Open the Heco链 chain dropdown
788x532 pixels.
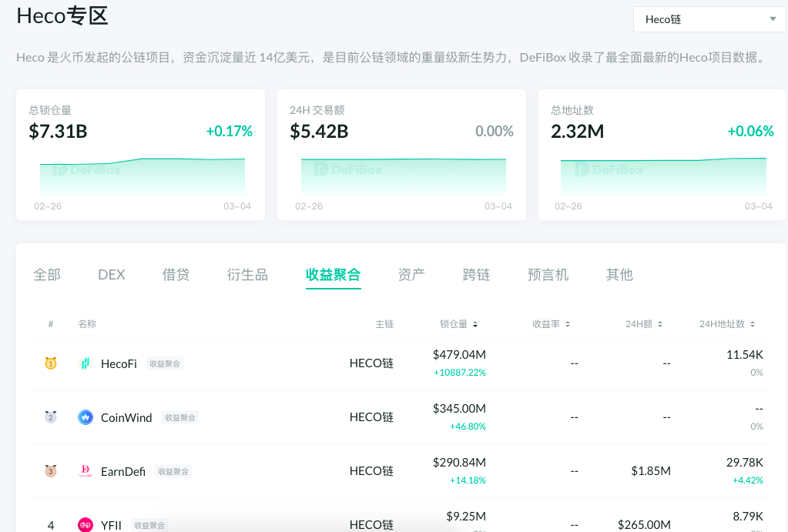[x=709, y=19]
